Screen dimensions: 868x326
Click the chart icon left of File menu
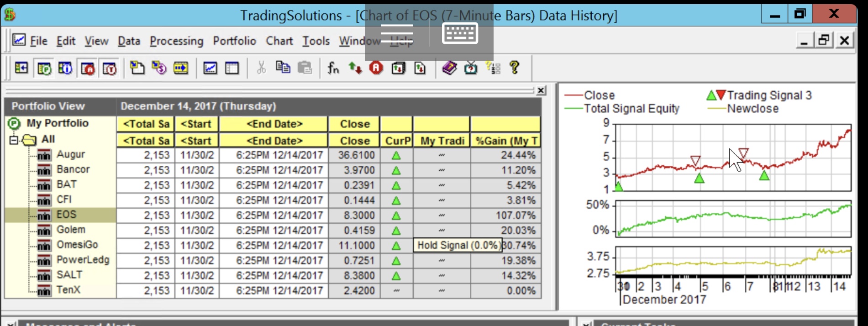tap(19, 40)
